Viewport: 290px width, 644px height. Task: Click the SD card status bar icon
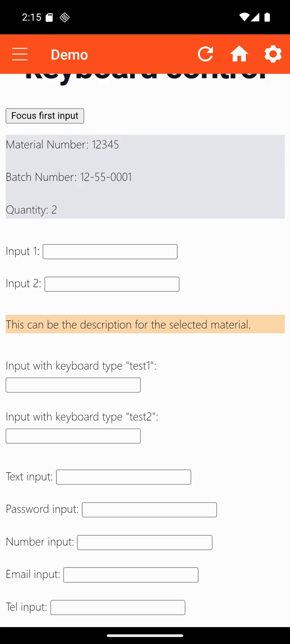[50, 17]
